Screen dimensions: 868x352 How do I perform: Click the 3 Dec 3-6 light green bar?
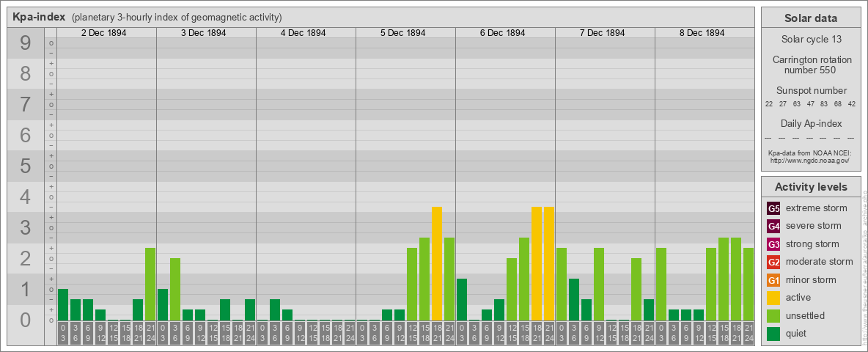[175, 290]
